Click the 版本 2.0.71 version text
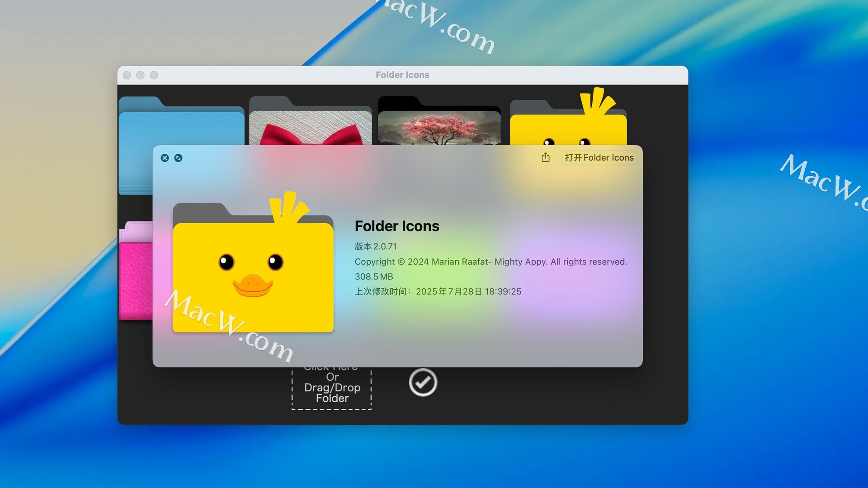The height and width of the screenshot is (488, 868). pyautogui.click(x=376, y=246)
